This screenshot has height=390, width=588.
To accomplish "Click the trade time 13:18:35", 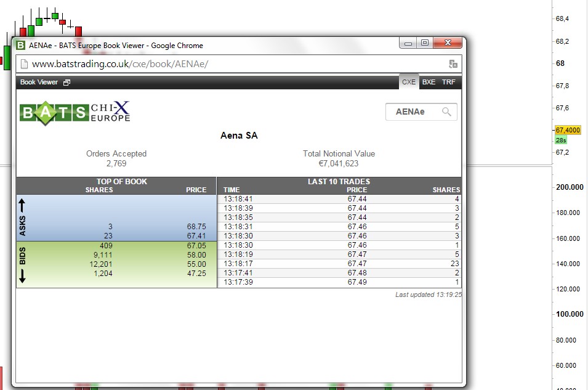I will (238, 217).
